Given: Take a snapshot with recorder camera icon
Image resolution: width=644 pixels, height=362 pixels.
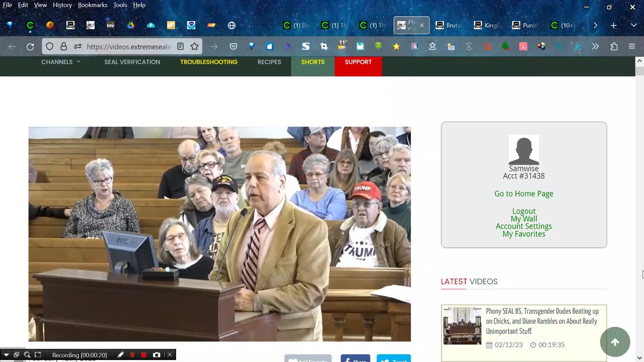Looking at the screenshot, I should [156, 355].
